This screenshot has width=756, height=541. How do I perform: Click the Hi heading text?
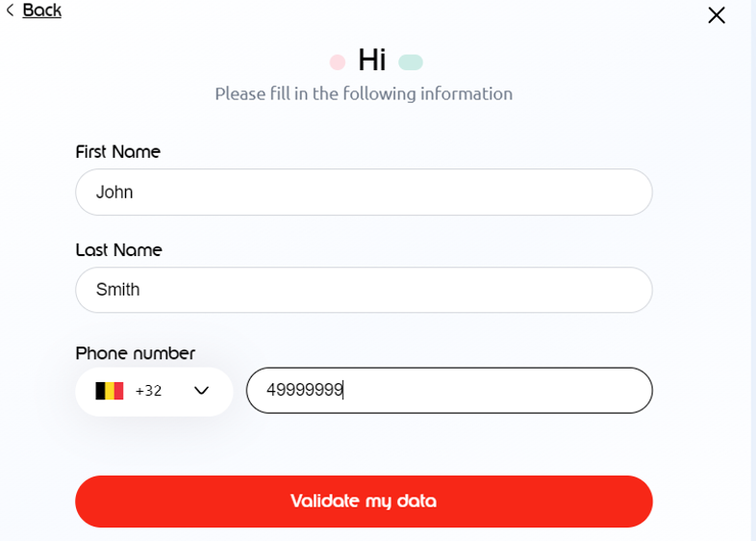click(372, 61)
